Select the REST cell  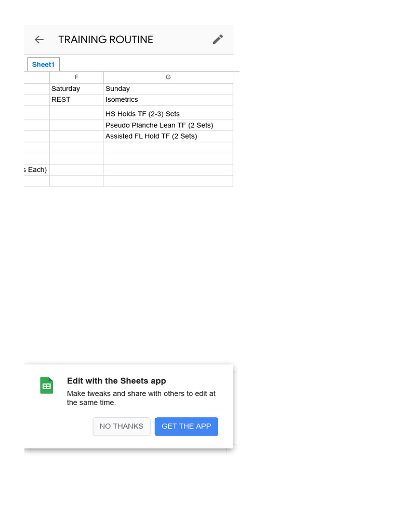(x=76, y=100)
